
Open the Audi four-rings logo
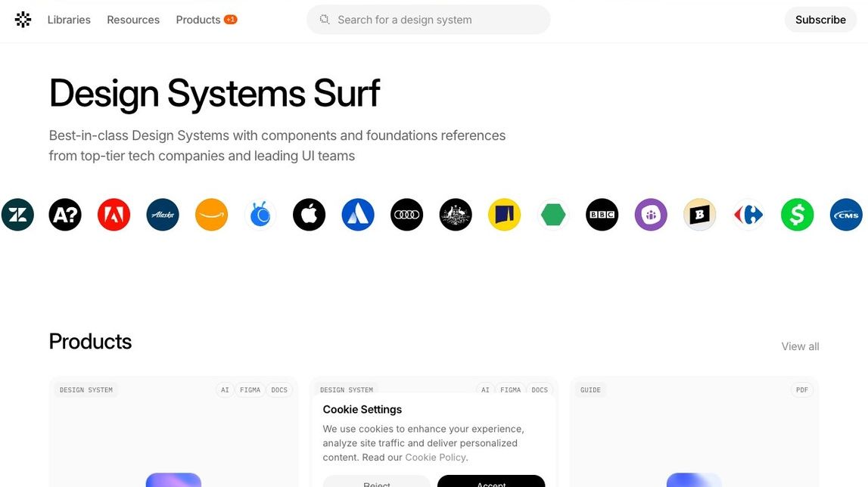pyautogui.click(x=407, y=215)
